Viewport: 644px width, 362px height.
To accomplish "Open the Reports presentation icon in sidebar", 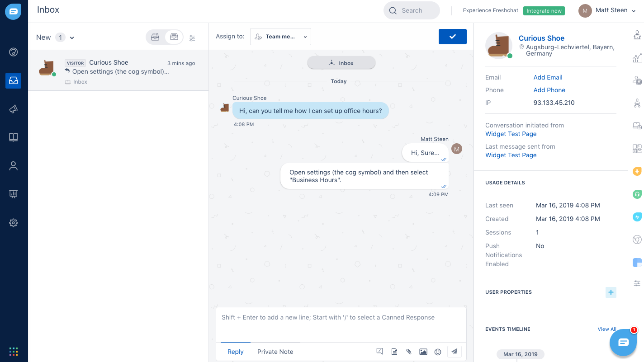I will coord(14,194).
